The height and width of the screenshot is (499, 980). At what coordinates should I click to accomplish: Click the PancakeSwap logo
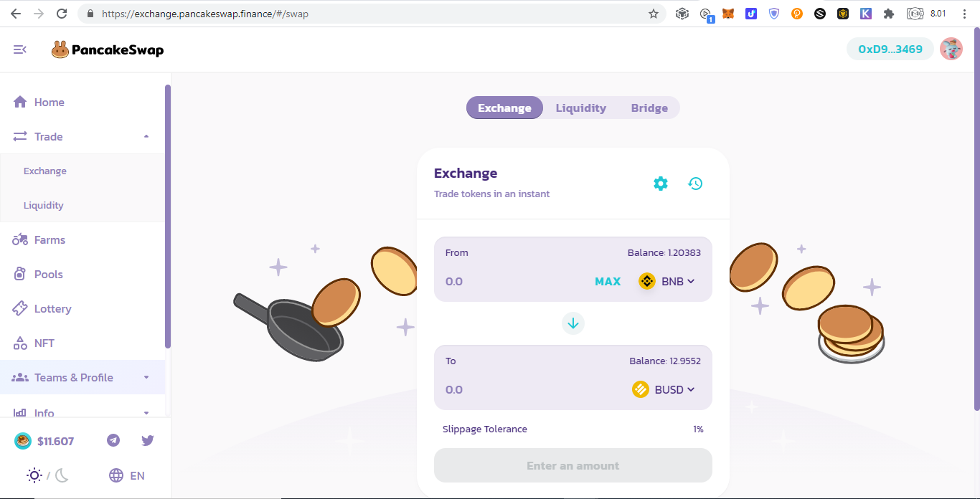[x=108, y=49]
